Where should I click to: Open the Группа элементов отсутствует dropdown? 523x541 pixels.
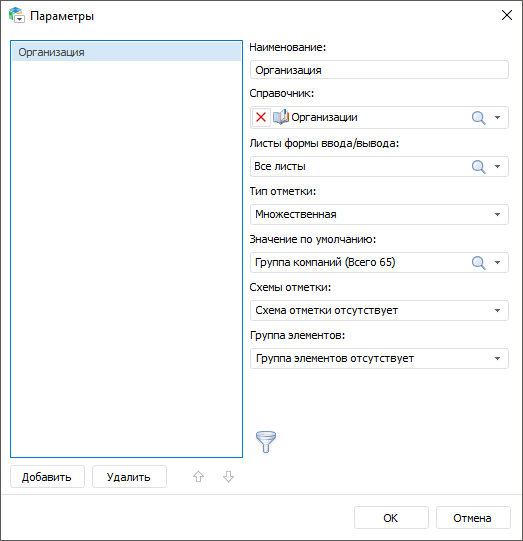tap(379, 358)
